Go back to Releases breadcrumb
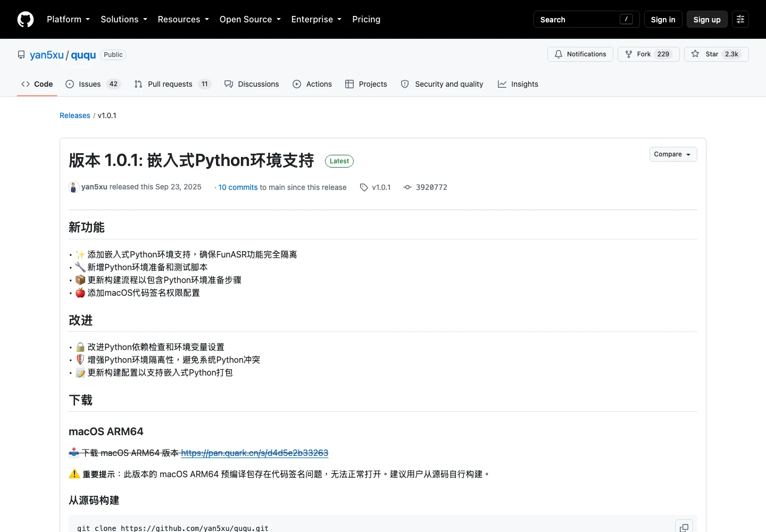The width and height of the screenshot is (766, 532). [75, 115]
